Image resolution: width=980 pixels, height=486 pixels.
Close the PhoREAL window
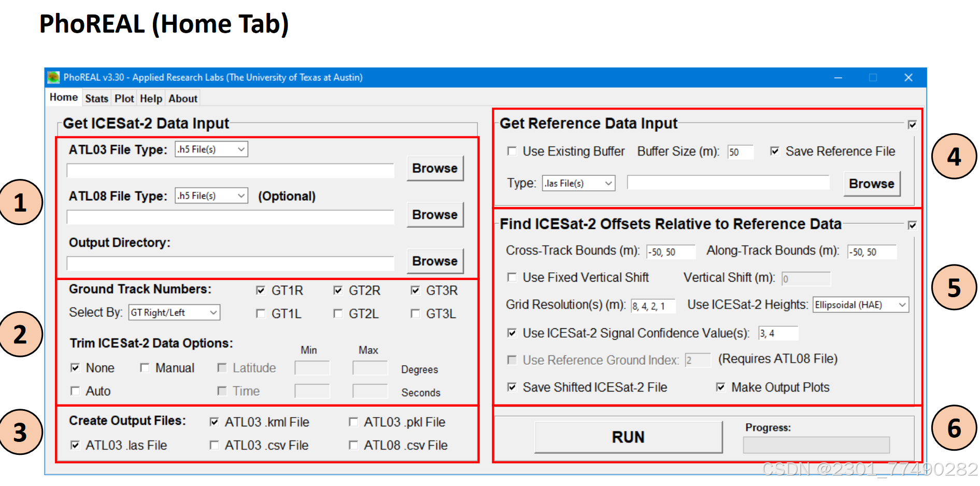pos(908,78)
